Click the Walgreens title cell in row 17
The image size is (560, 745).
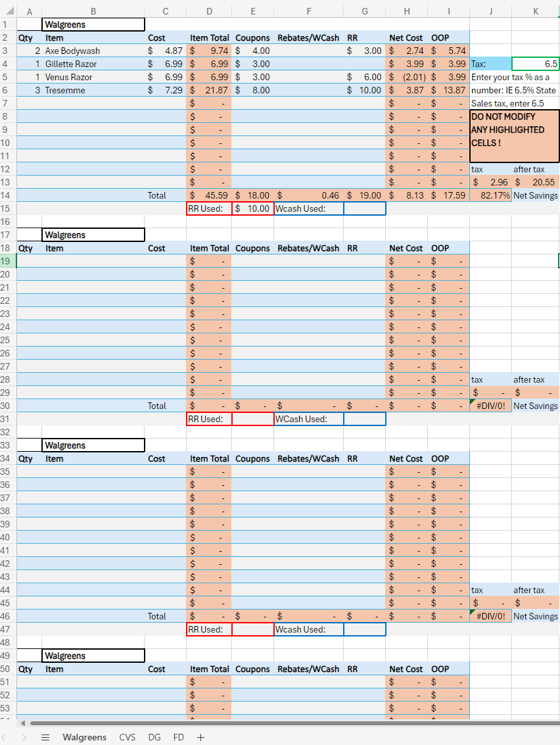point(93,235)
